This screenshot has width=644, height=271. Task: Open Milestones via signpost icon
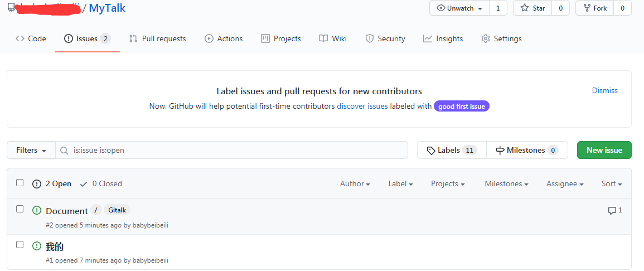pos(500,151)
